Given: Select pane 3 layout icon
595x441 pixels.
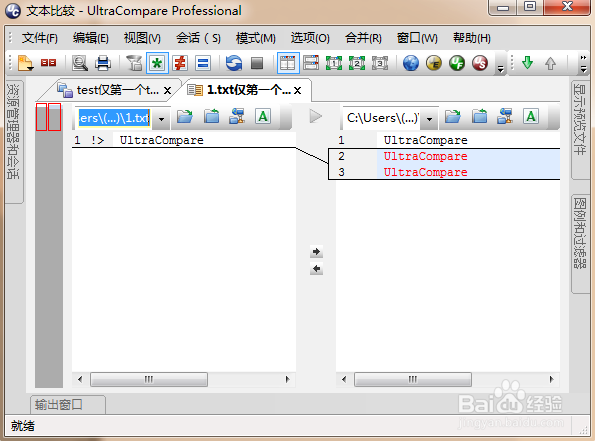Looking at the screenshot, I should click(x=380, y=63).
